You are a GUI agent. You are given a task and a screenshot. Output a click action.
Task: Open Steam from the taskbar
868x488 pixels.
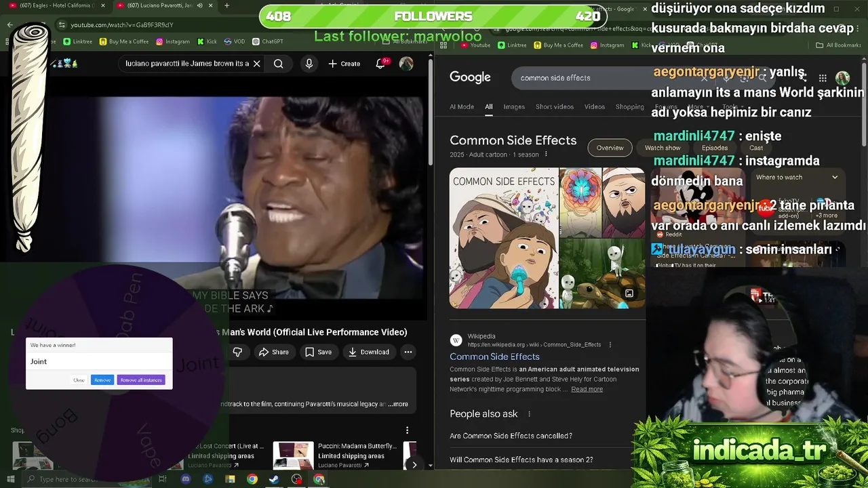(275, 479)
